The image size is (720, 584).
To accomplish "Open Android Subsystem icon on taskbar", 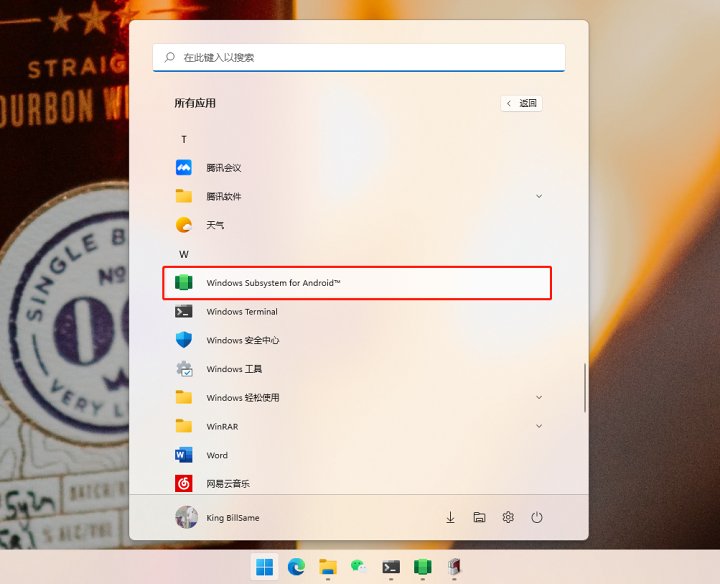I will 422,567.
